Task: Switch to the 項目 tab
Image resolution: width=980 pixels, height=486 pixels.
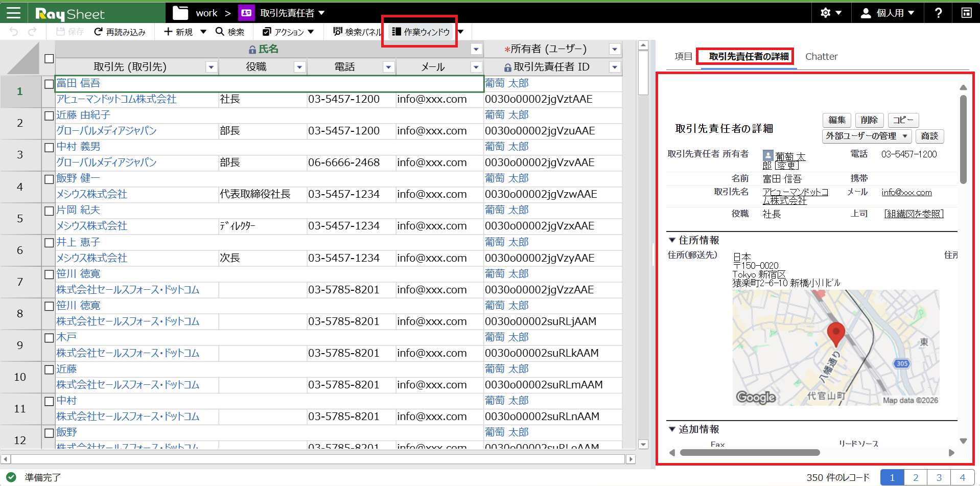Action: click(683, 56)
